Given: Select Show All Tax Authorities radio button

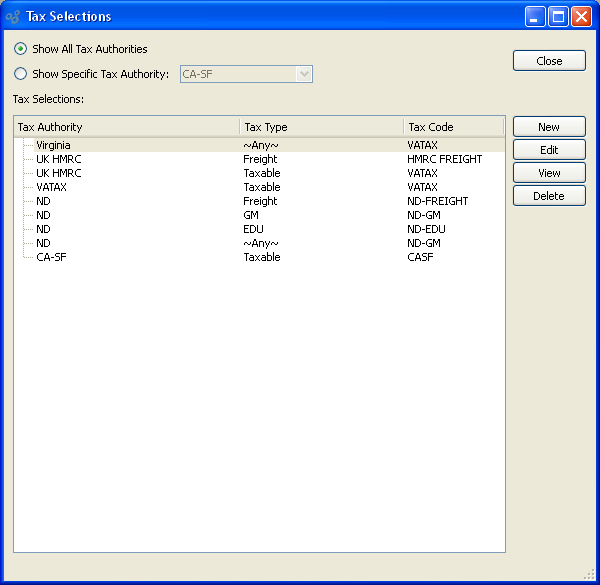Looking at the screenshot, I should [21, 49].
